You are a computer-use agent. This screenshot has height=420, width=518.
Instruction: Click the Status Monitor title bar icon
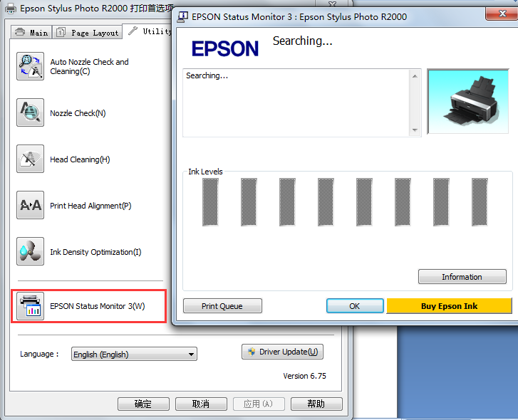182,16
